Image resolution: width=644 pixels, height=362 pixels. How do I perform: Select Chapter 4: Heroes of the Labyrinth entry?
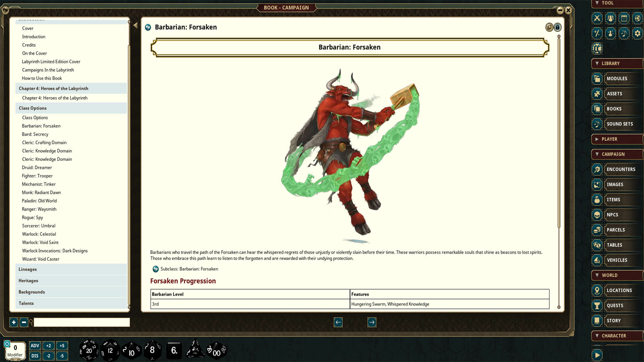tap(54, 98)
